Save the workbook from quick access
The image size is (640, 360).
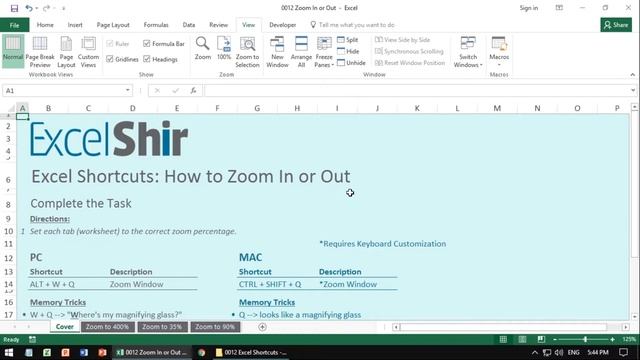[14, 8]
